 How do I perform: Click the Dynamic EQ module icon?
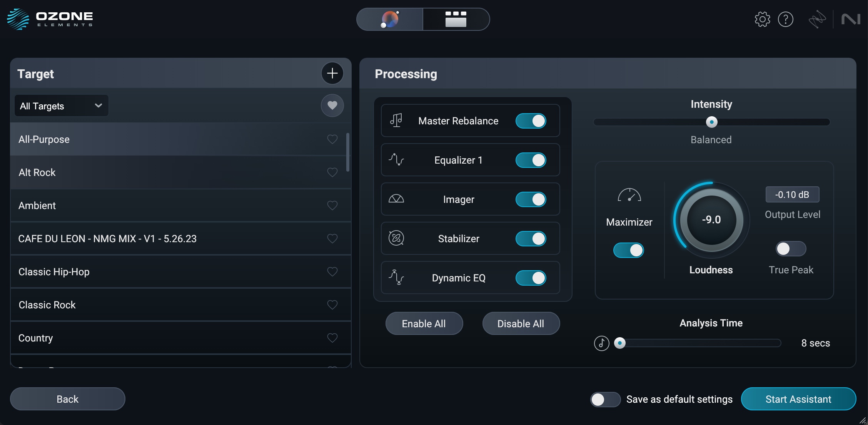[396, 278]
